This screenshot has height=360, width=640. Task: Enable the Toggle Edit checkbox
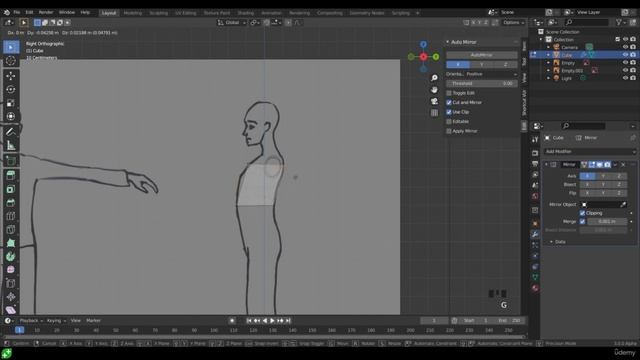point(449,93)
